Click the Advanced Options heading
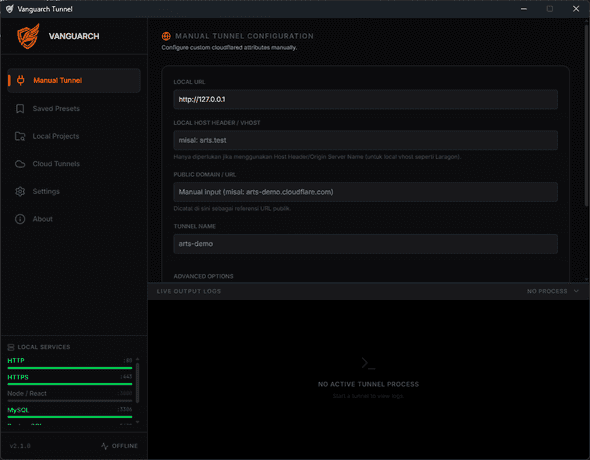The image size is (590, 460). (x=203, y=276)
